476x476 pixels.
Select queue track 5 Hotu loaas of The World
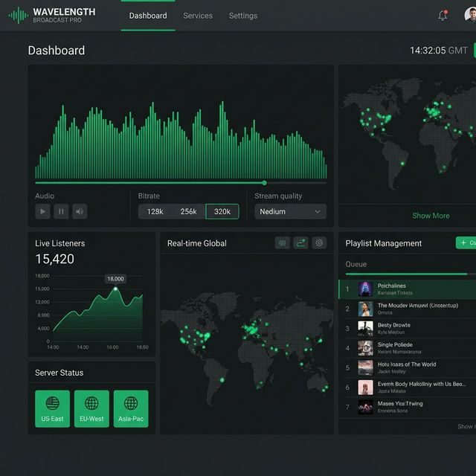click(407, 367)
